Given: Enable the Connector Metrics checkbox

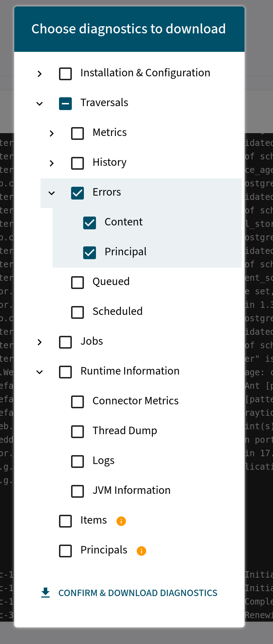Looking at the screenshot, I should coord(77,402).
